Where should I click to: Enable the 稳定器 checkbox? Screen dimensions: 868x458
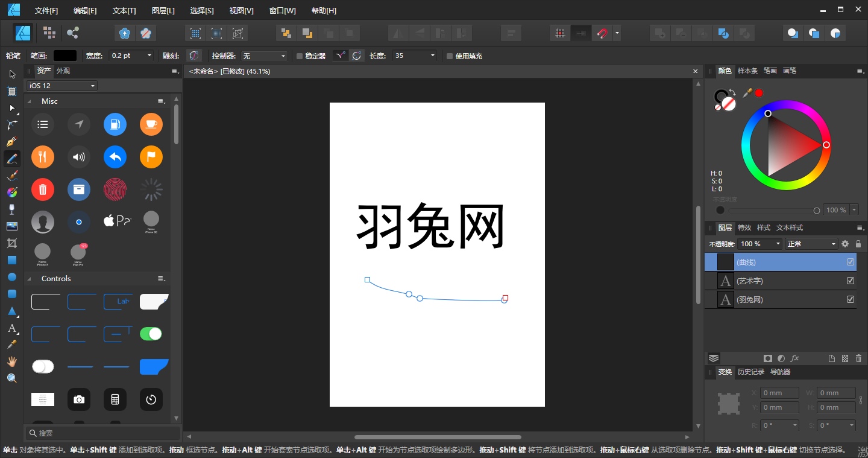[300, 56]
